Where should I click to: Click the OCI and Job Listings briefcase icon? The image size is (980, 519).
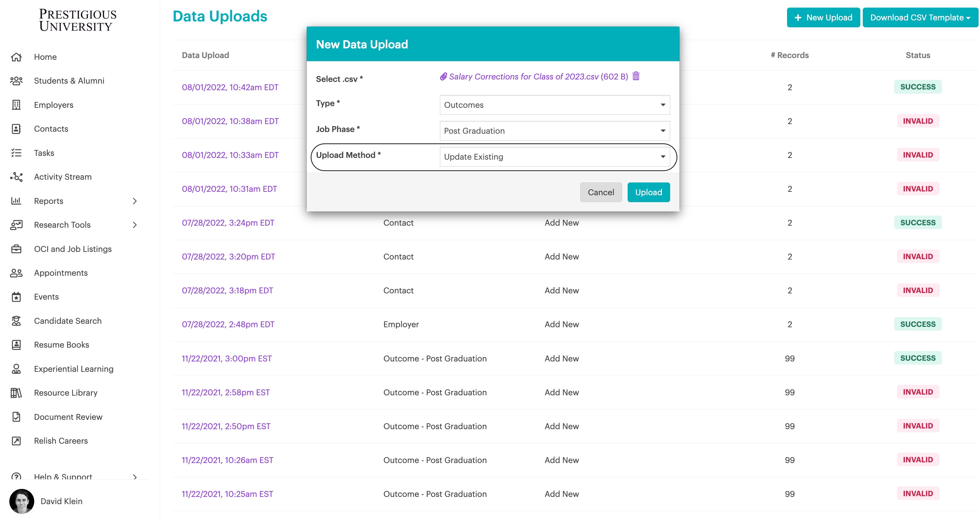[16, 249]
